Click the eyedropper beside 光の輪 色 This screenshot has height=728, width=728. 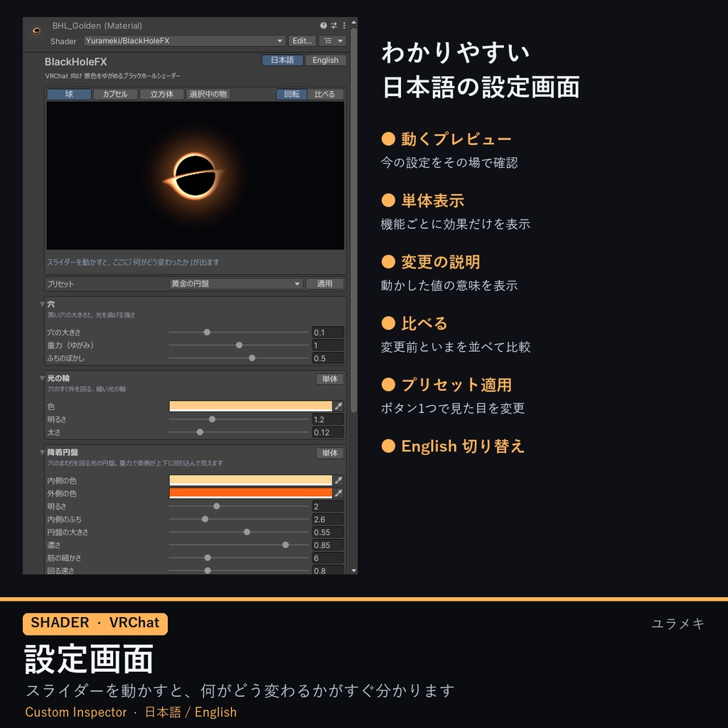338,406
